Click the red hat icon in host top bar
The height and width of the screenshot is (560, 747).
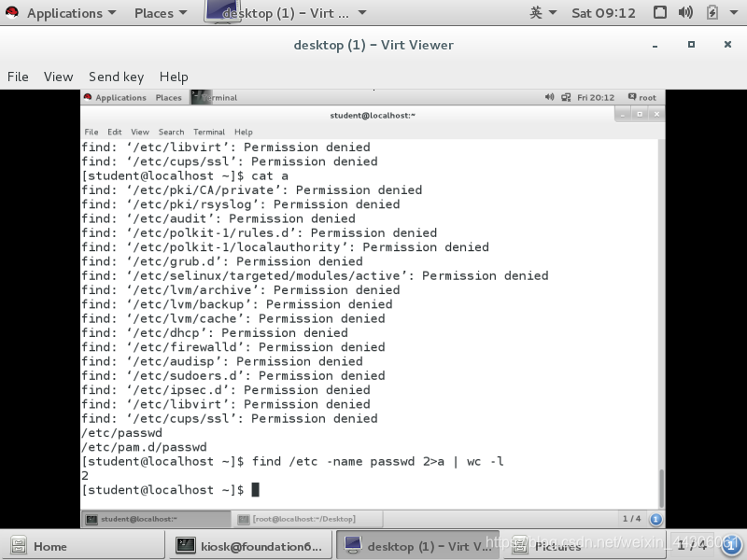pos(12,12)
